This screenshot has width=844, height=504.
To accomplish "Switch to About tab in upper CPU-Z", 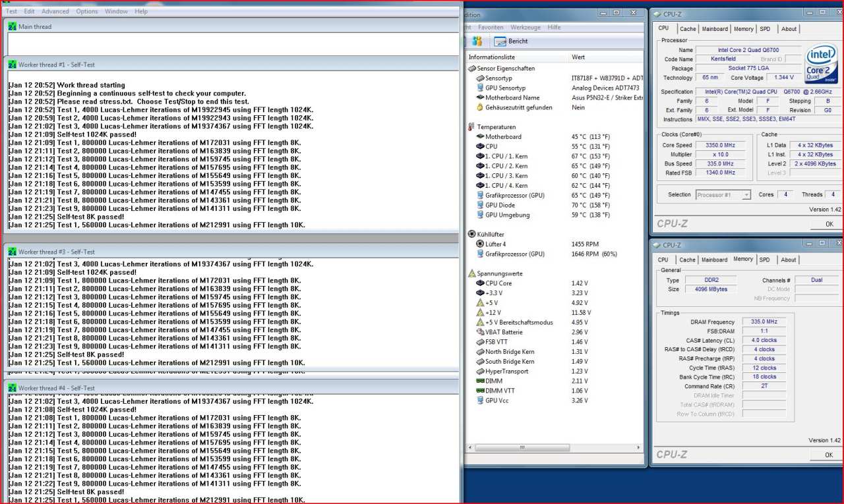I will (789, 29).
